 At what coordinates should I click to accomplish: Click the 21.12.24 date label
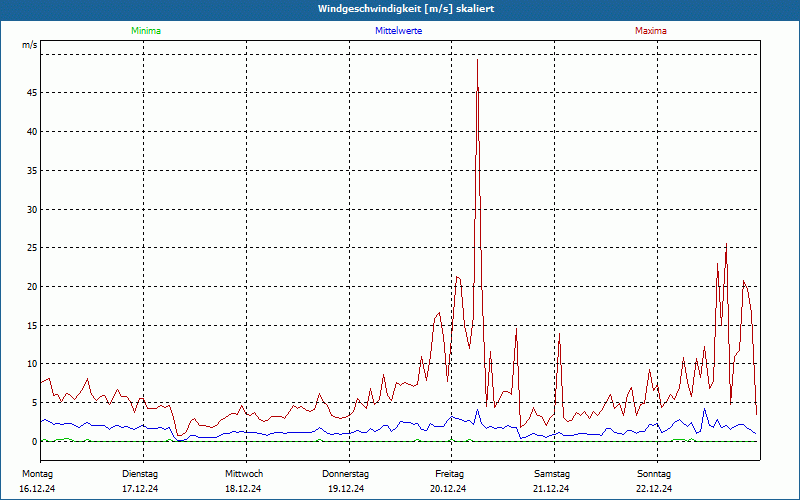[x=551, y=489]
